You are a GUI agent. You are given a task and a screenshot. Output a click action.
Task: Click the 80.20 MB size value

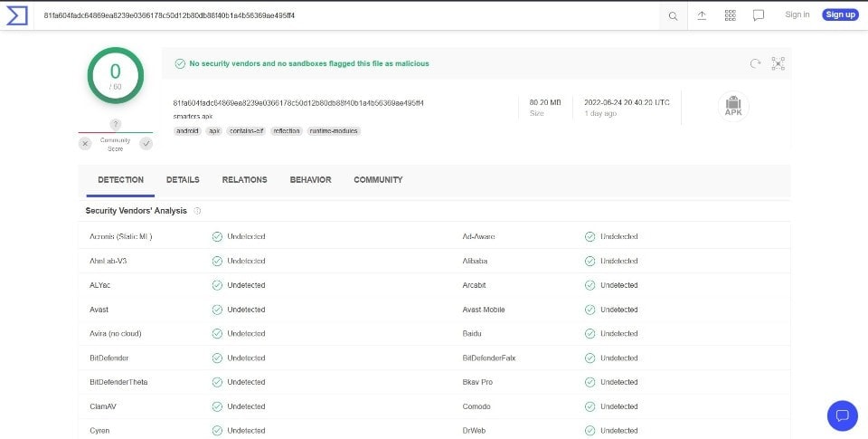tap(545, 102)
